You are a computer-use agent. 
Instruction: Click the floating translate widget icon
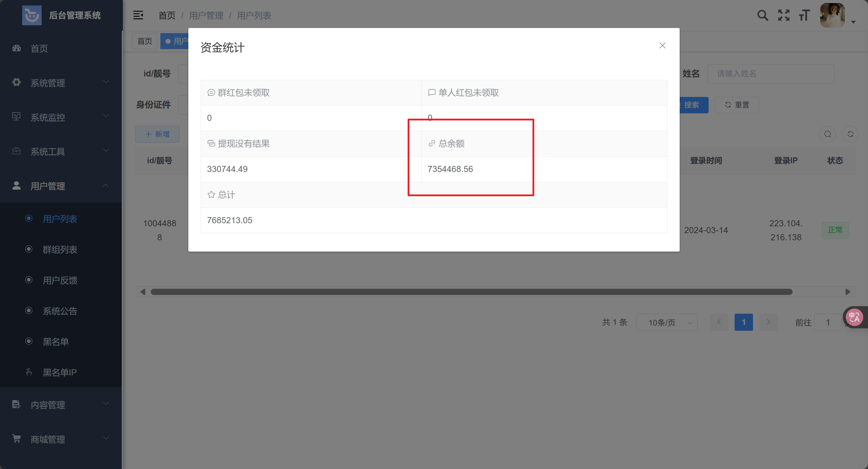[854, 317]
